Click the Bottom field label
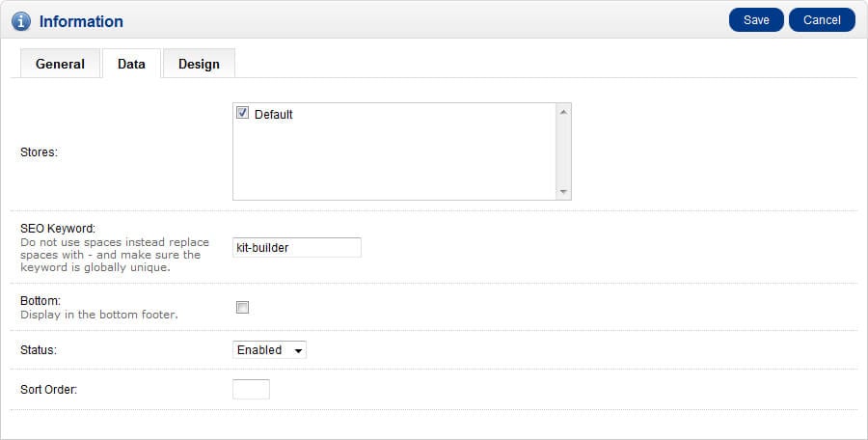Screen dimensions: 868x440 tap(41, 301)
